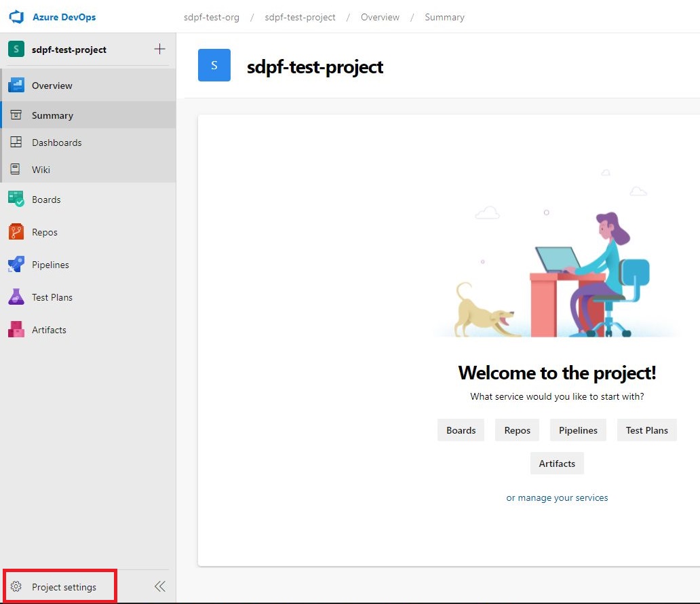Viewport: 700px width, 604px height.
Task: Open Wiki from the sidebar
Action: [41, 170]
